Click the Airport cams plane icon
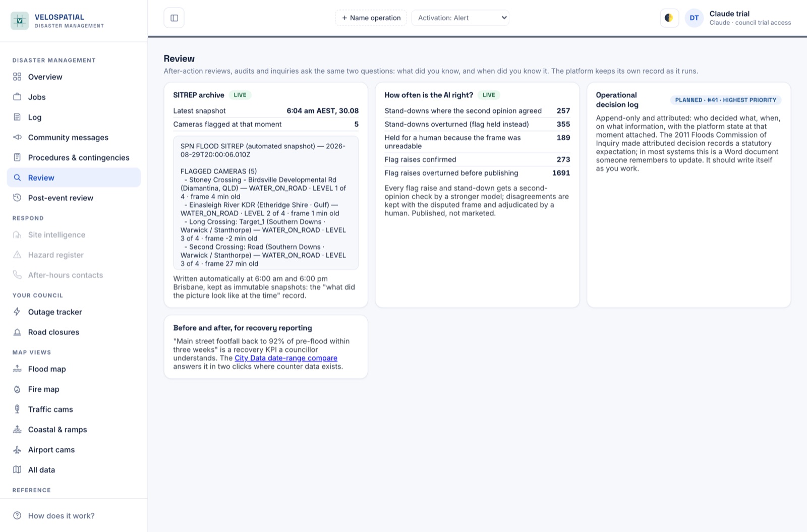807x532 pixels. pos(17,449)
